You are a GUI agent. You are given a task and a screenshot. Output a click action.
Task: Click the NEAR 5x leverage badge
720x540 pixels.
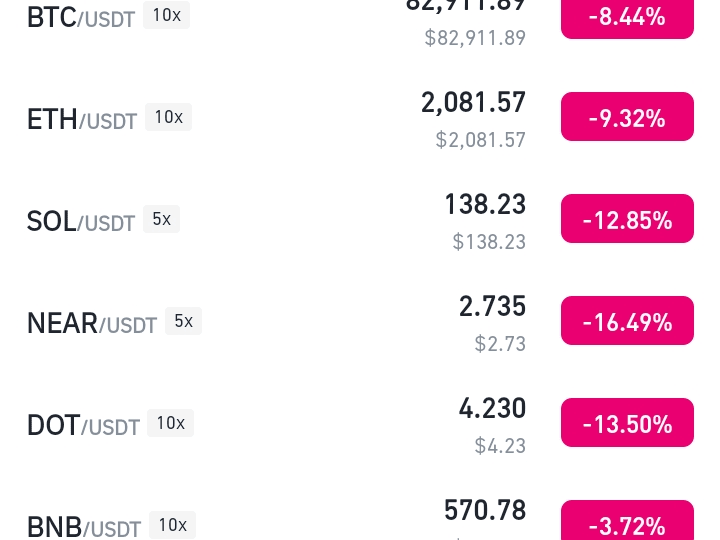click(183, 321)
